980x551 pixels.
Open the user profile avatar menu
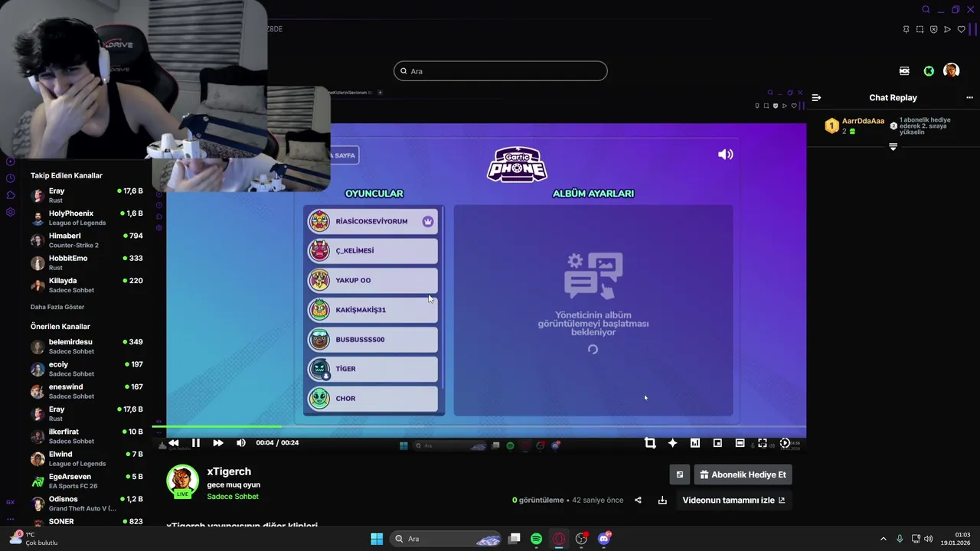pyautogui.click(x=952, y=71)
